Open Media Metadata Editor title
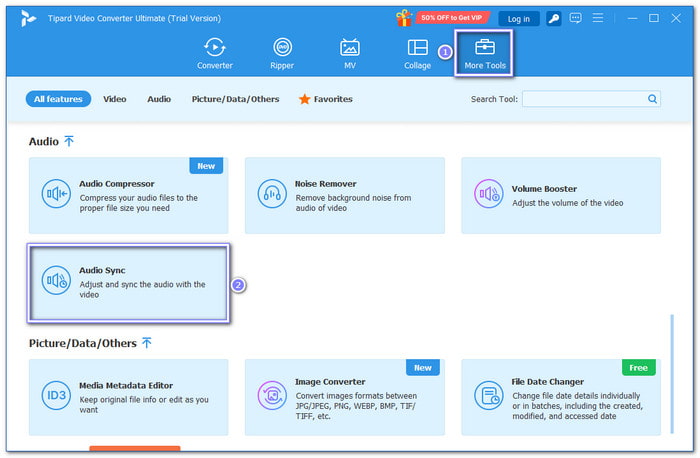Screen dimensions: 700x458 tap(126, 385)
